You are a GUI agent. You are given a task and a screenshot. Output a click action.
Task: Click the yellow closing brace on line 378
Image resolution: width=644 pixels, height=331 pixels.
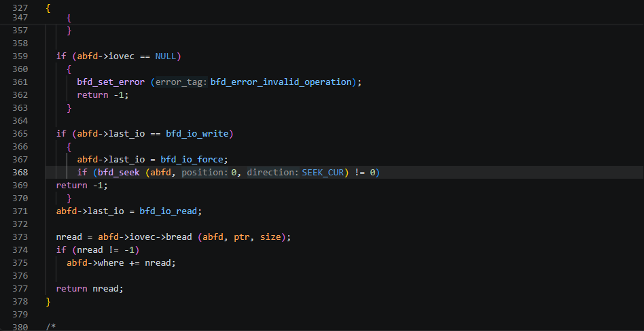(x=48, y=301)
